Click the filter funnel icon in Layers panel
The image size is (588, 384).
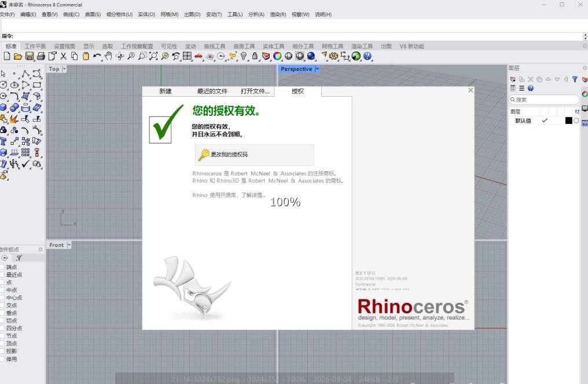click(575, 79)
